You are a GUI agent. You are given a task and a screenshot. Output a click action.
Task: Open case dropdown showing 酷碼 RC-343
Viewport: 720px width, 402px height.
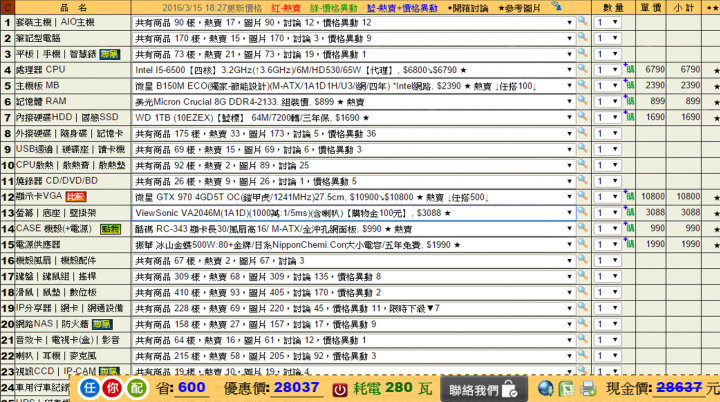point(354,229)
